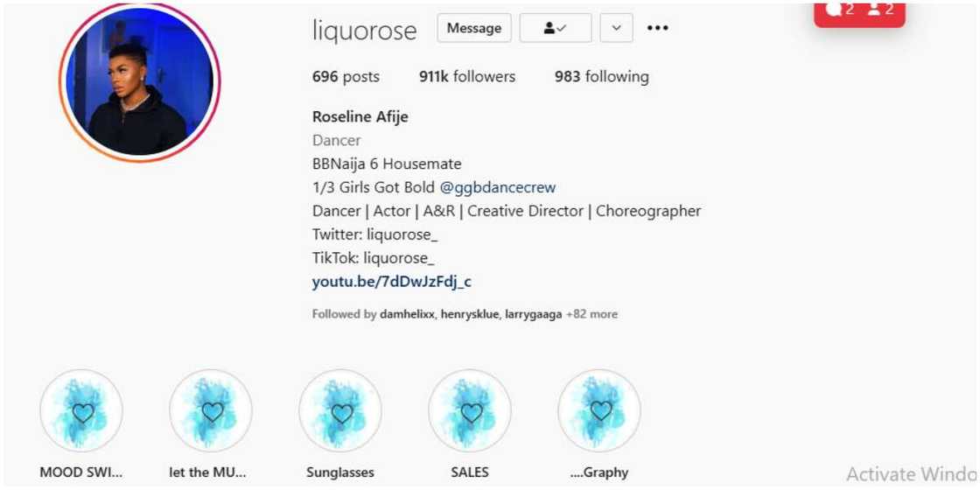Viewport: 980px width, 490px height.
Task: Open the three-dots options menu
Action: pyautogui.click(x=657, y=28)
